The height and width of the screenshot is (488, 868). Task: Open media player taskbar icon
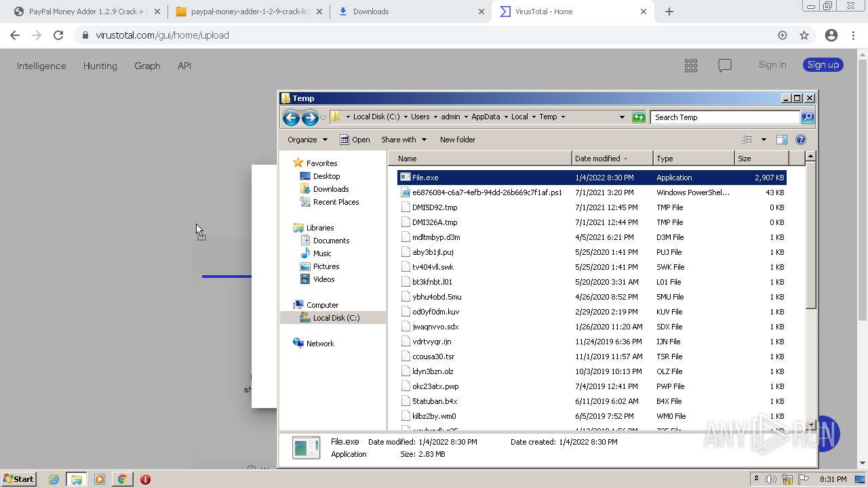point(99,479)
